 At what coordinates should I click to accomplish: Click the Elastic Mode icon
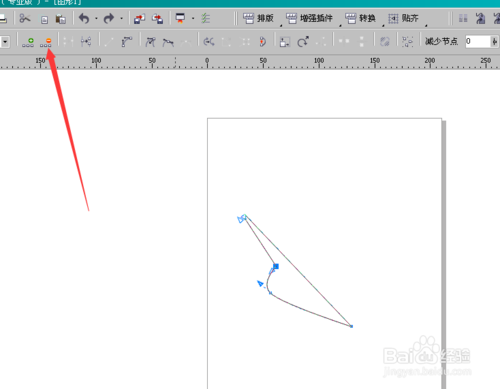pyautogui.click(x=385, y=42)
